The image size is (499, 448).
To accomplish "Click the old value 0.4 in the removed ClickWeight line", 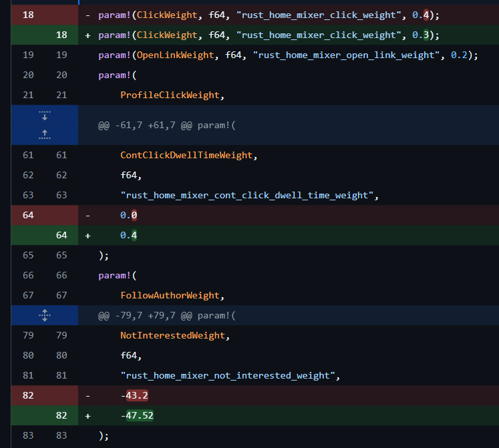I will [x=421, y=15].
